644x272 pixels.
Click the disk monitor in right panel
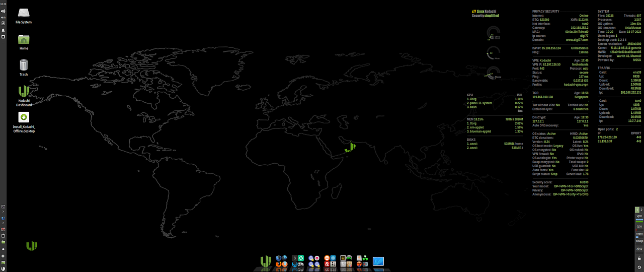pos(639,250)
